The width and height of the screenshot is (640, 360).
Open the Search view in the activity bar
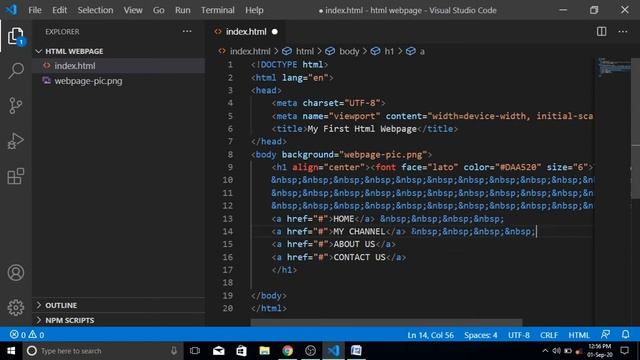16,71
